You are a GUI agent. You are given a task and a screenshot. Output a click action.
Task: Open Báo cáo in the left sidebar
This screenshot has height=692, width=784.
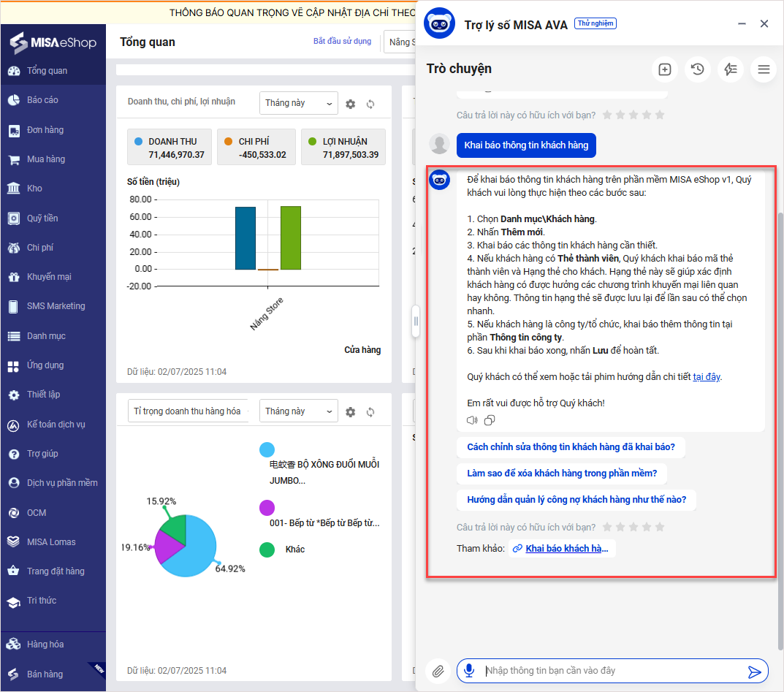click(42, 99)
